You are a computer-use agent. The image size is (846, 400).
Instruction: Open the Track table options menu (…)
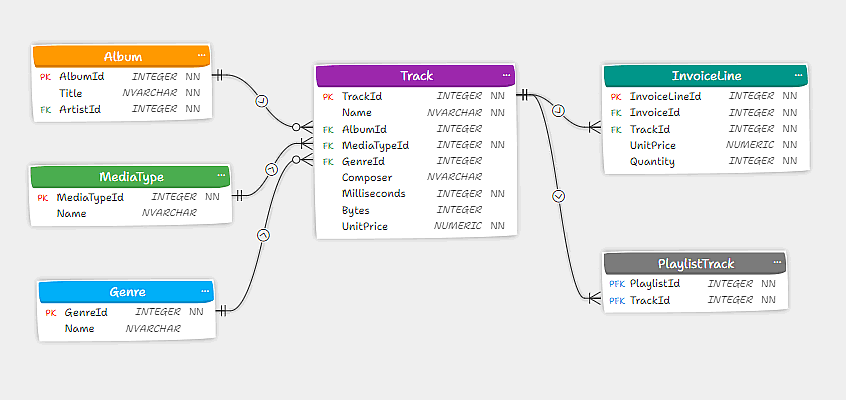506,75
